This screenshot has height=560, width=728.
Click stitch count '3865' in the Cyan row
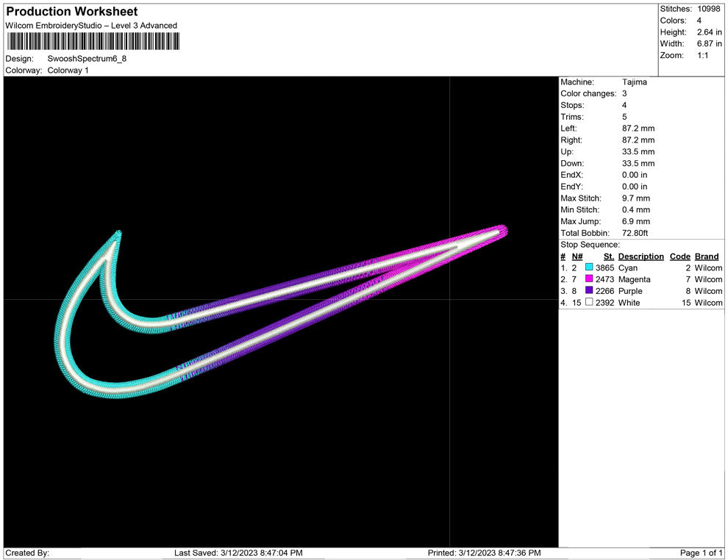[604, 268]
